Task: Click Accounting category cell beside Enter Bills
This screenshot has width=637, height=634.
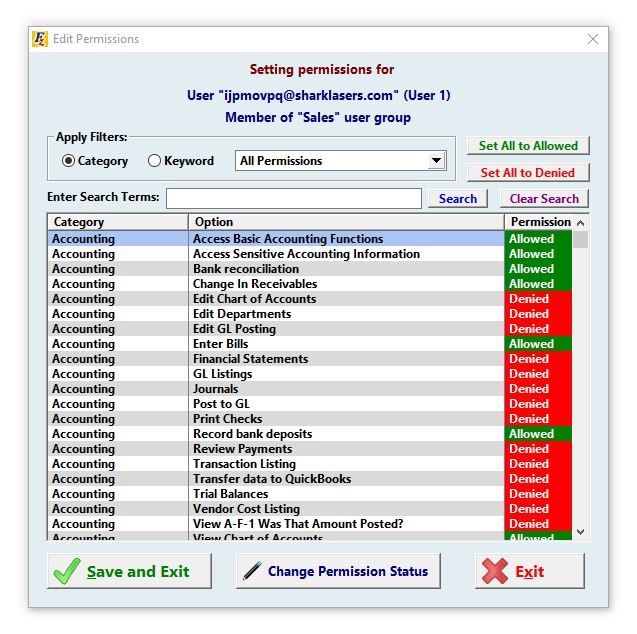Action: click(118, 344)
